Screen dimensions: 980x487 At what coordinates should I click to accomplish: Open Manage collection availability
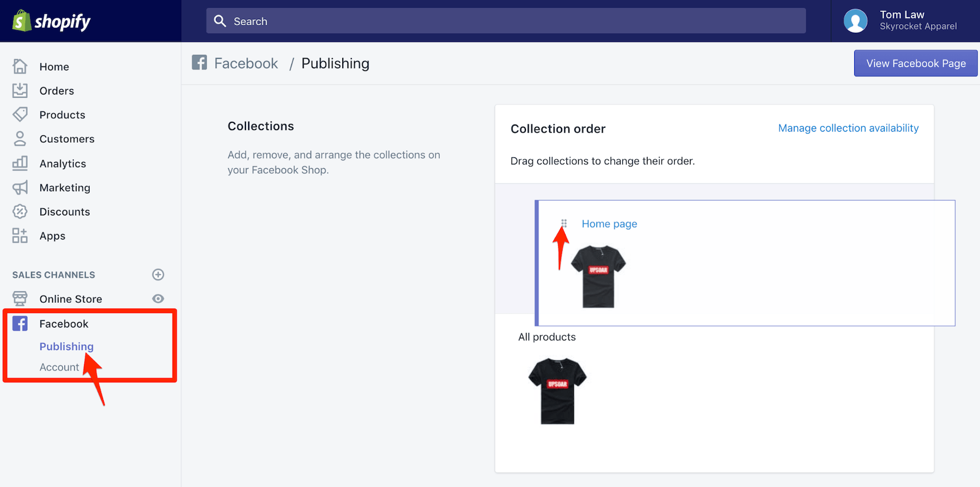click(x=848, y=128)
